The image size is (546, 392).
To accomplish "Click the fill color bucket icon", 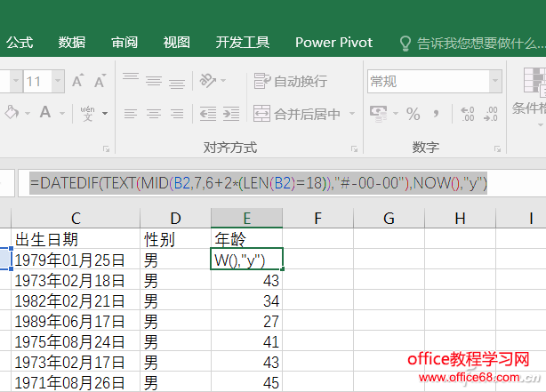I will point(12,113).
